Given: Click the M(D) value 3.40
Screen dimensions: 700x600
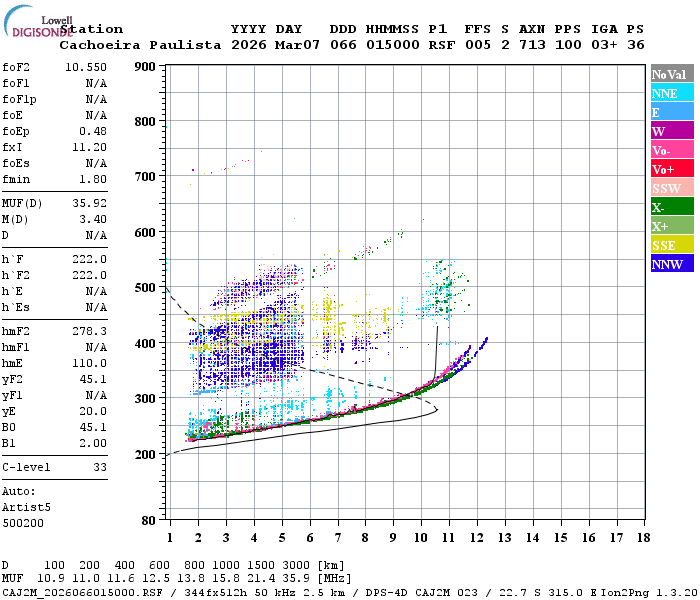Looking at the screenshot, I should (x=93, y=219).
